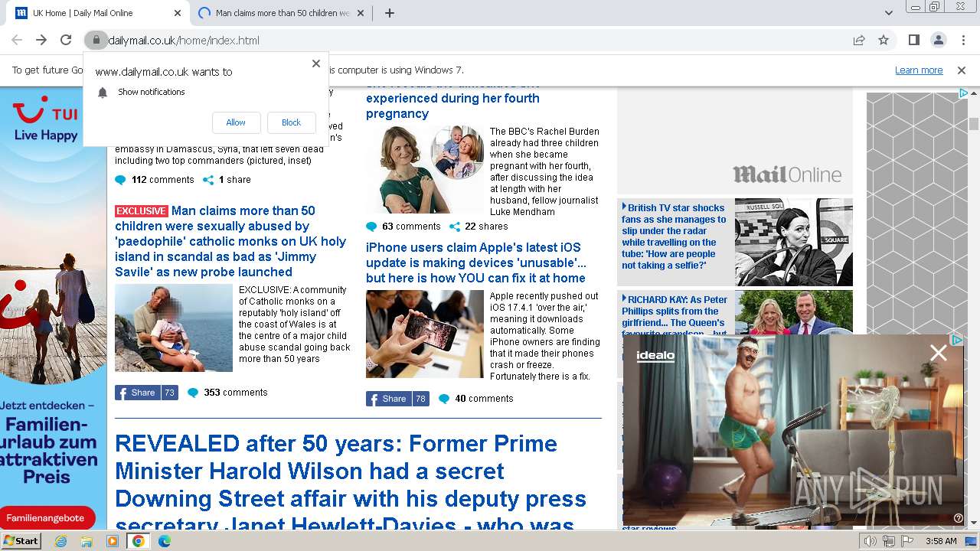This screenshot has height=551, width=980.
Task: Click the tube selfie article thumbnail
Action: [794, 242]
